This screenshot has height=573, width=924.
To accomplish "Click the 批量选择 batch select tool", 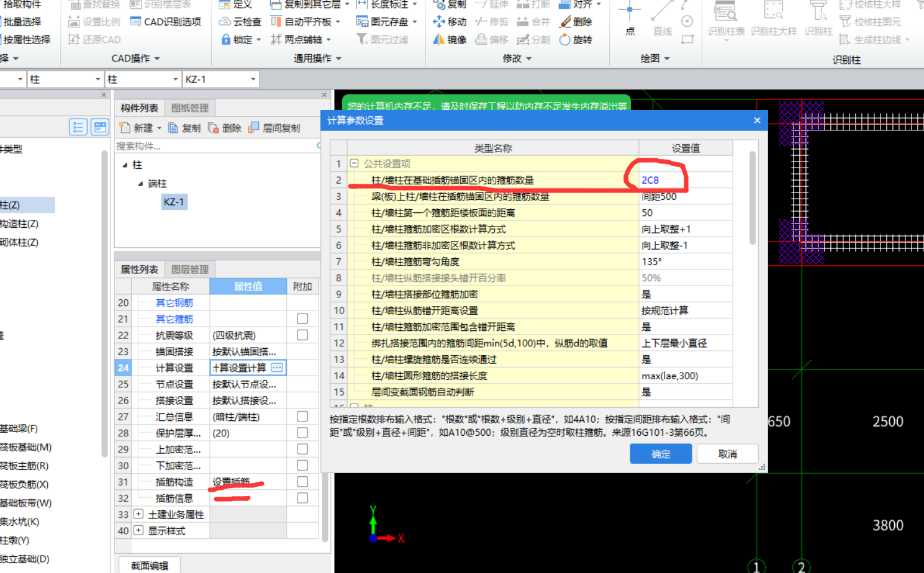I will point(20,22).
